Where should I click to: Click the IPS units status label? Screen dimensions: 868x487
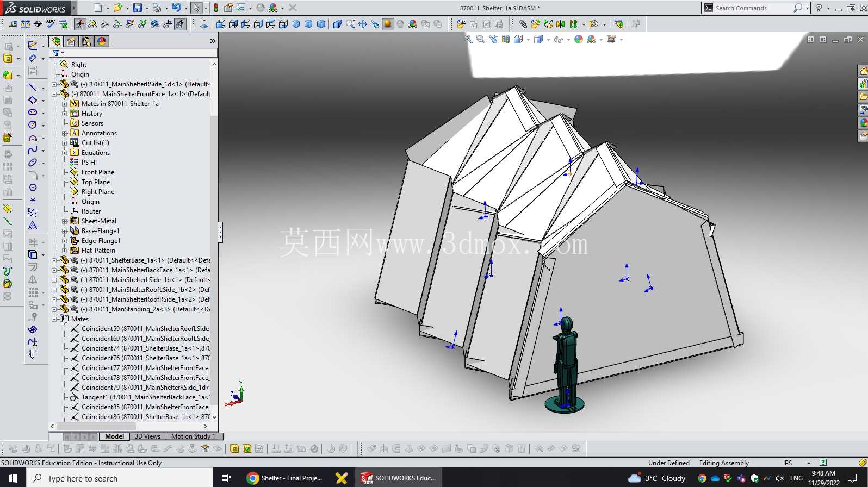tap(788, 463)
